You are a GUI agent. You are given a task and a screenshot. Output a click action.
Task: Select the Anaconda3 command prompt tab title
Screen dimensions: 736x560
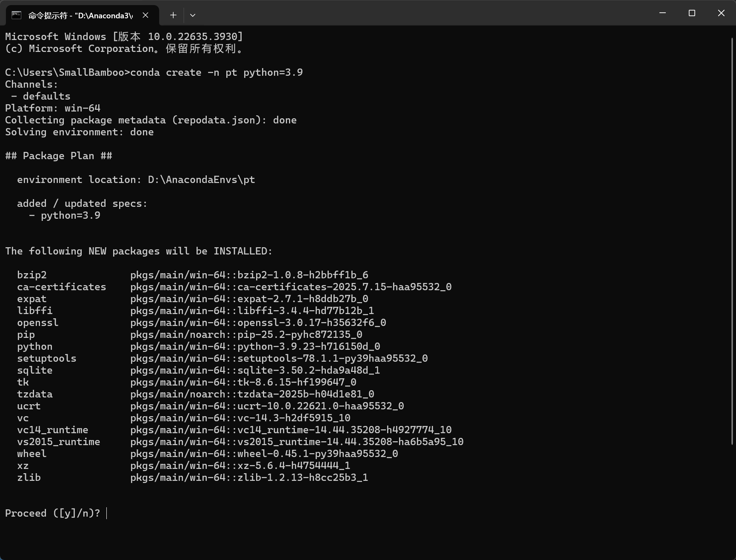80,16
